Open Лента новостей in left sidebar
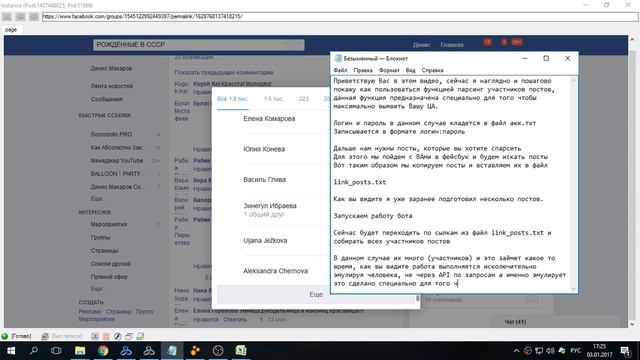The image size is (640, 360). point(112,86)
